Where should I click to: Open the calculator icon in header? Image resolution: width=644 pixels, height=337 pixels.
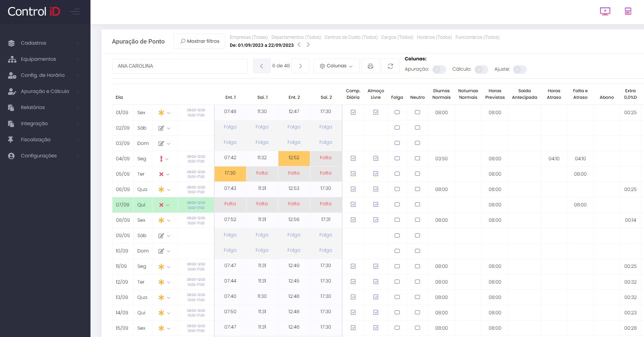click(x=628, y=11)
